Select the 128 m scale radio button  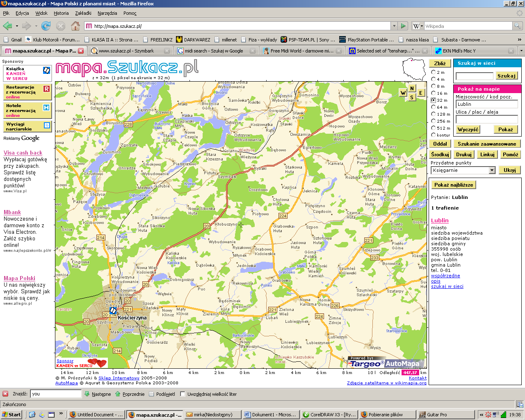pos(433,114)
